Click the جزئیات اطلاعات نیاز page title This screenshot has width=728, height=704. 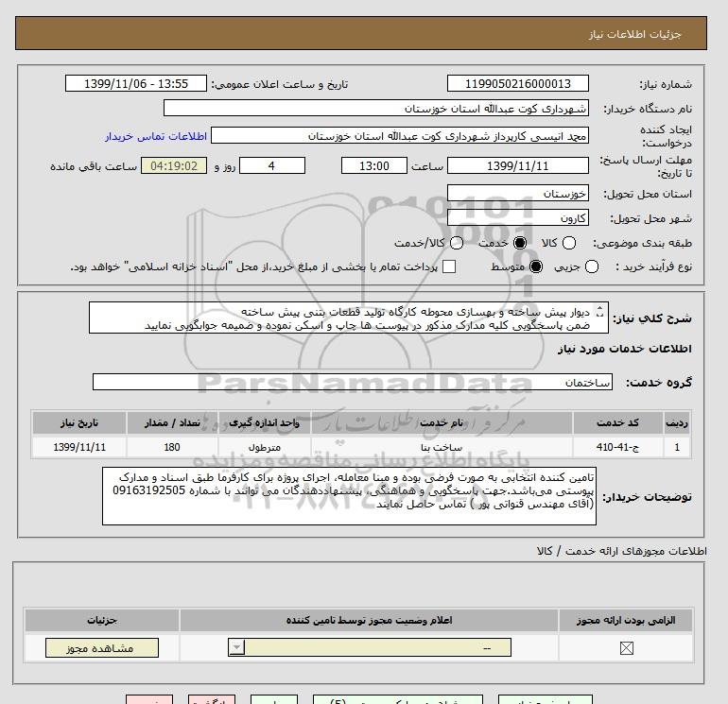(634, 34)
